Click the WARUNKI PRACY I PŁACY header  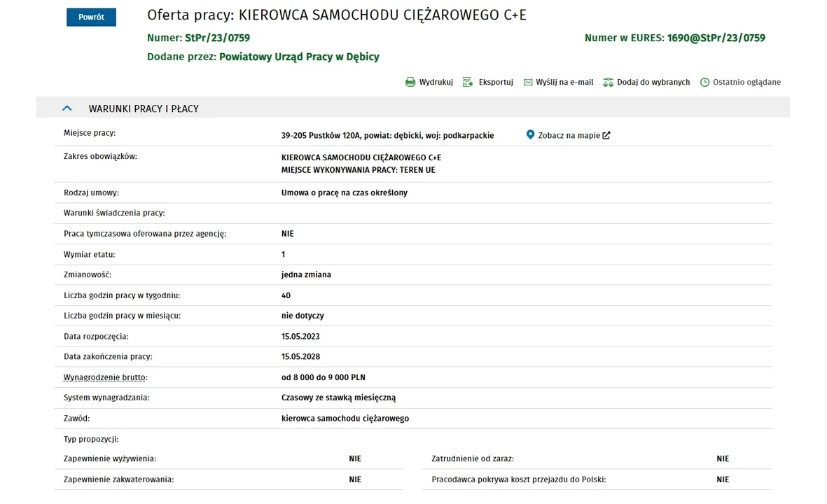144,108
